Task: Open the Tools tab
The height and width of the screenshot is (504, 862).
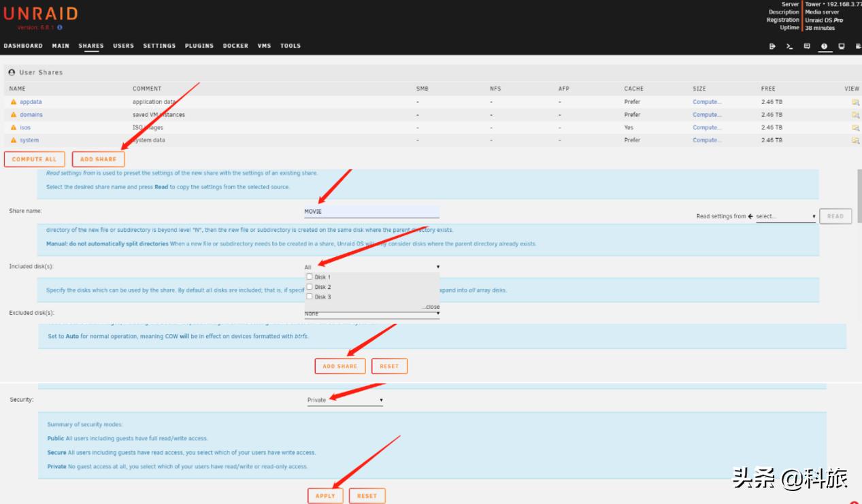Action: click(291, 46)
